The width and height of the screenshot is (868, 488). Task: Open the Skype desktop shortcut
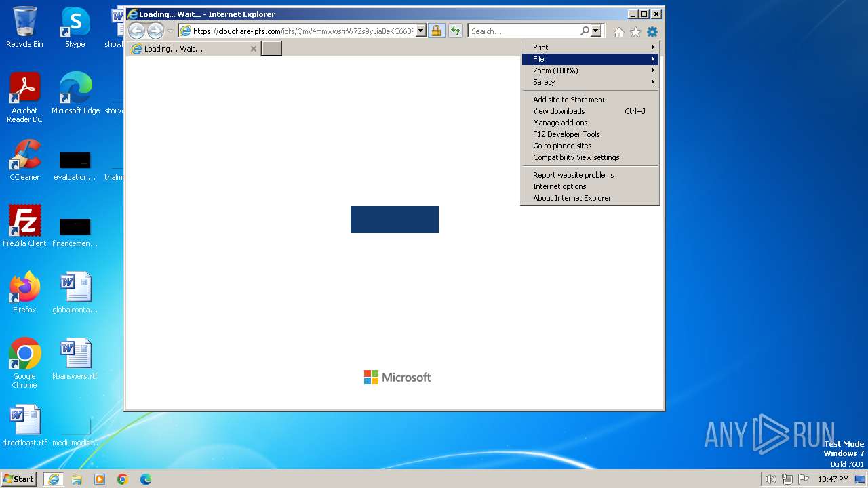(75, 27)
